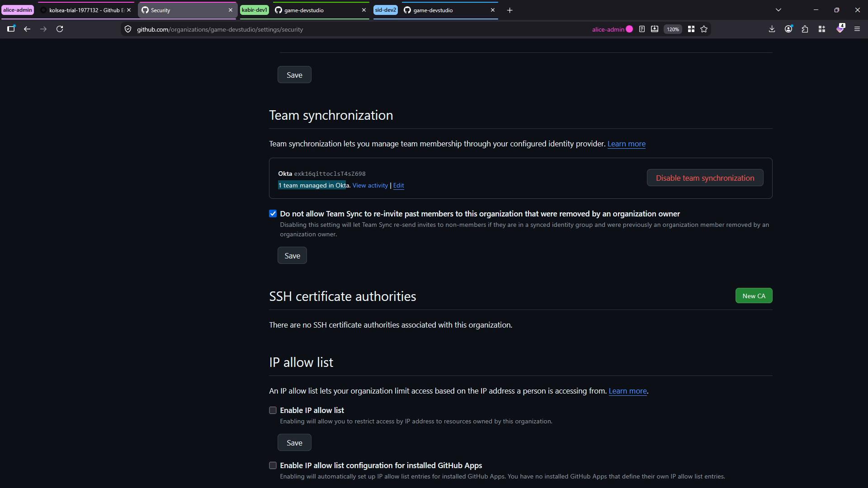
Task: Open the extensions puzzle icon
Action: click(x=805, y=29)
